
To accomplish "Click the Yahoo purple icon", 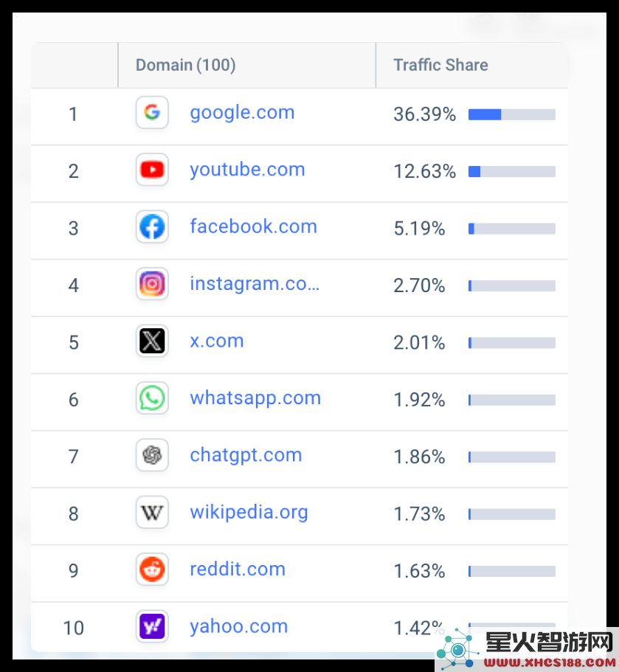I will [152, 626].
